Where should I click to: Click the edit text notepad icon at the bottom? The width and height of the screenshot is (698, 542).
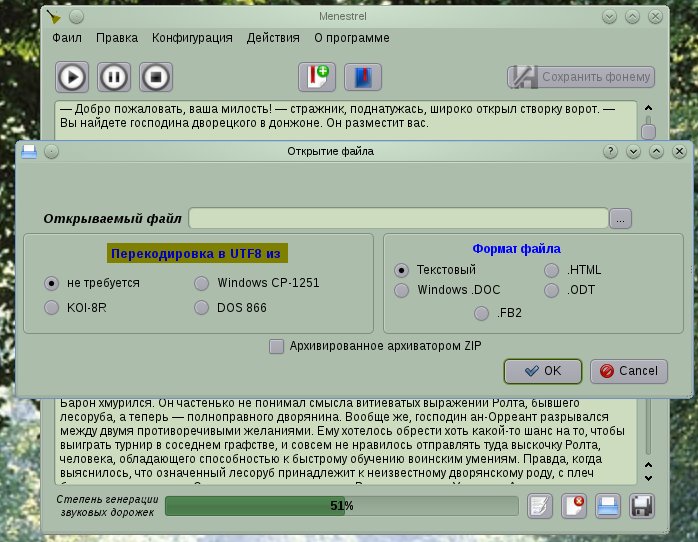pos(540,506)
